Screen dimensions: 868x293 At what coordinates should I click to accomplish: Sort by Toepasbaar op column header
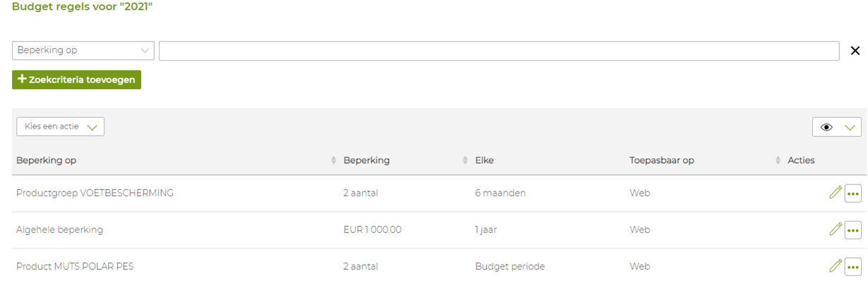point(778,161)
